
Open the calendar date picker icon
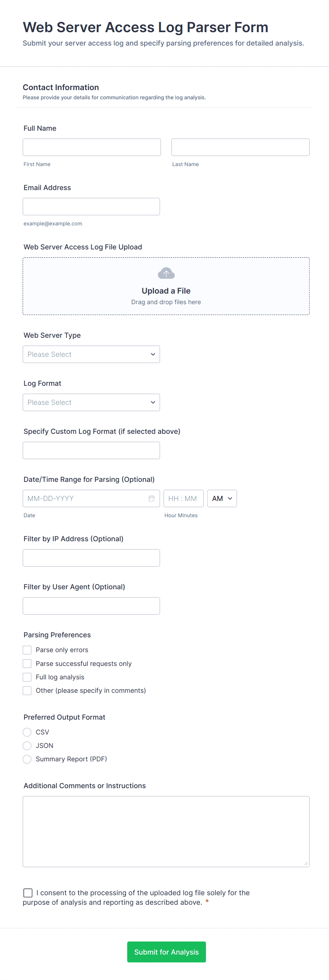pos(151,498)
